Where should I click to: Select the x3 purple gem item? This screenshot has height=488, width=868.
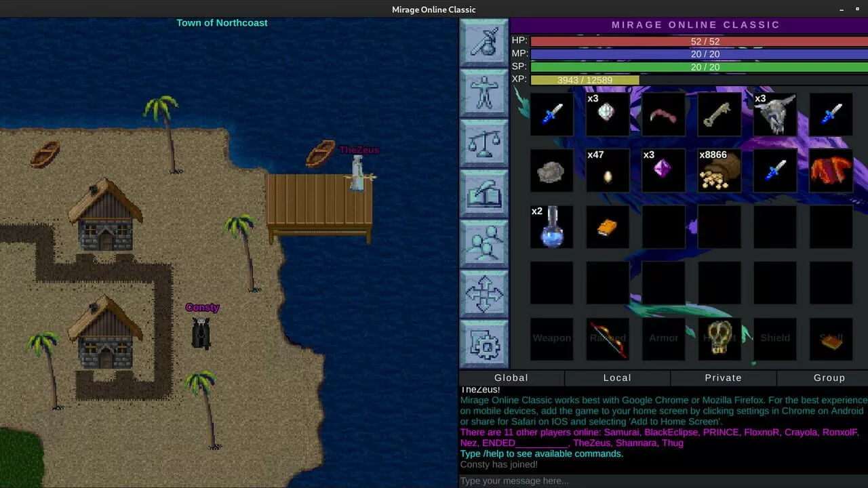[x=663, y=171]
